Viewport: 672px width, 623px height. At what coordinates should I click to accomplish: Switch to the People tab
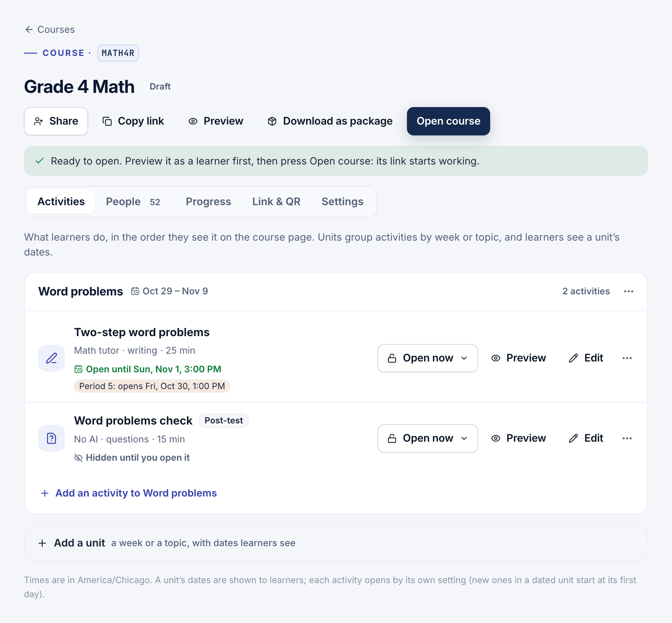click(133, 202)
